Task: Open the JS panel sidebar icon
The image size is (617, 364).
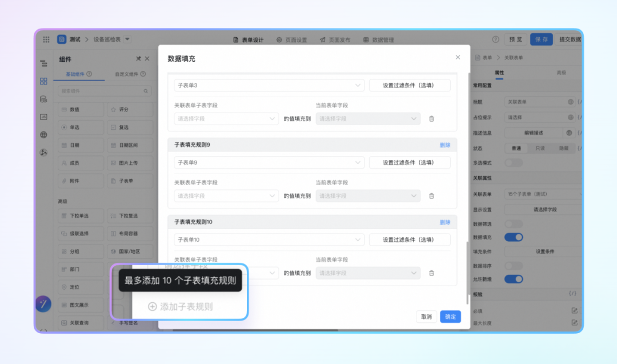Action: (x=43, y=117)
